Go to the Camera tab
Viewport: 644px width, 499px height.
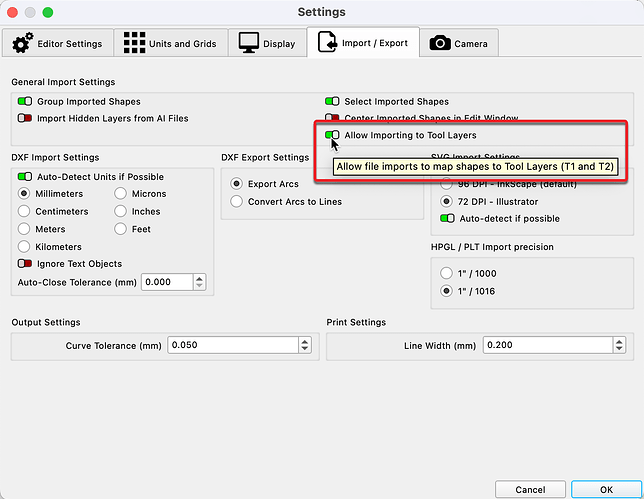click(x=459, y=43)
